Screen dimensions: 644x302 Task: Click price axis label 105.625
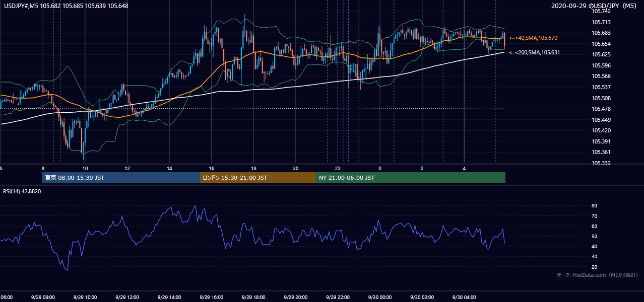pyautogui.click(x=601, y=54)
